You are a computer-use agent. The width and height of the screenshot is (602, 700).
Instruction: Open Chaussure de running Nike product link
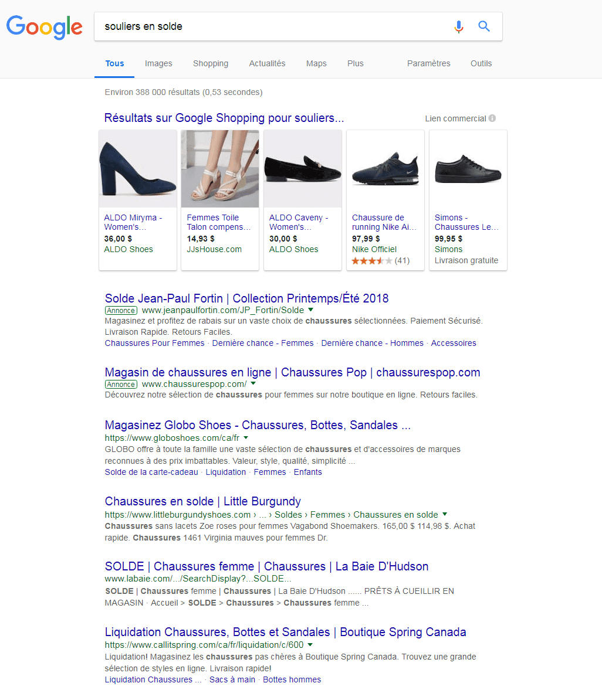(384, 222)
